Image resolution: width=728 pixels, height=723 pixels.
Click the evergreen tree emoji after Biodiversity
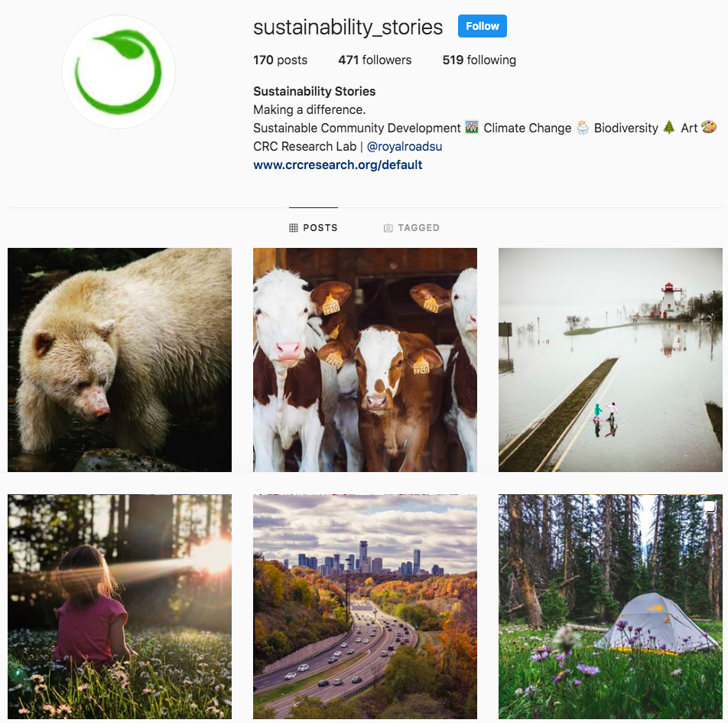pos(669,127)
